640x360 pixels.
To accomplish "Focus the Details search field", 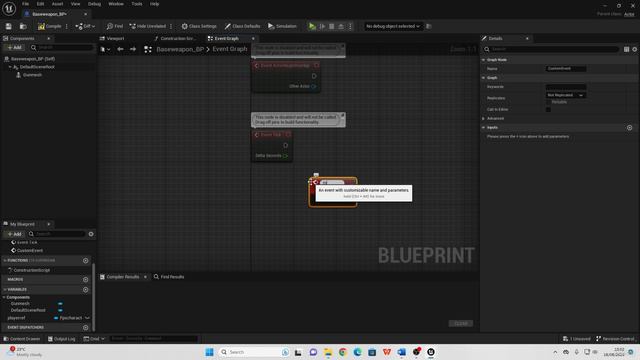I will click(551, 49).
